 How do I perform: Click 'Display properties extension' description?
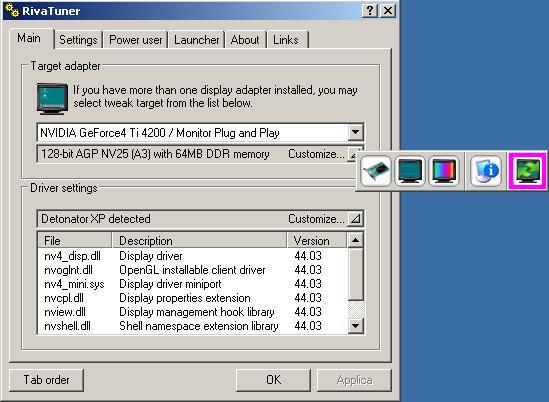click(x=185, y=298)
